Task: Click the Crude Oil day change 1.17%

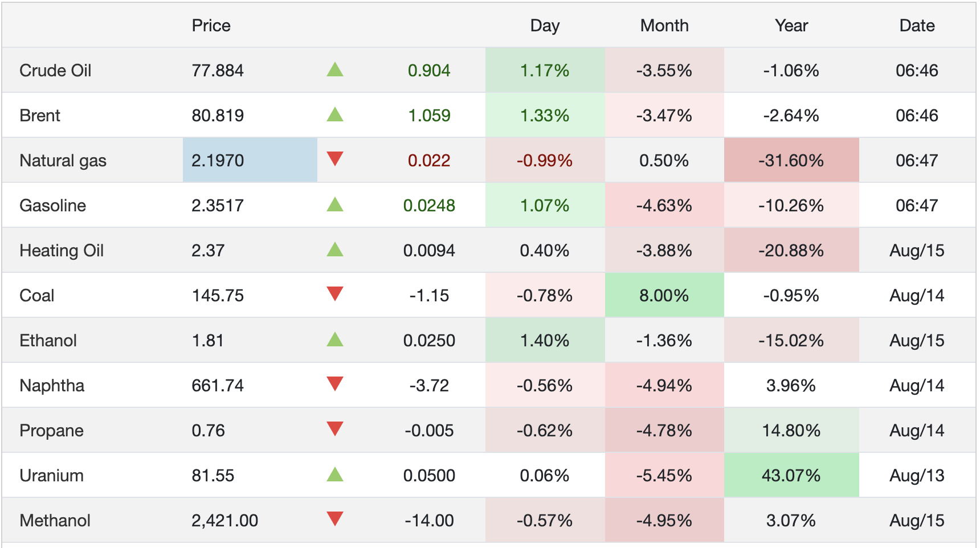Action: pos(545,71)
